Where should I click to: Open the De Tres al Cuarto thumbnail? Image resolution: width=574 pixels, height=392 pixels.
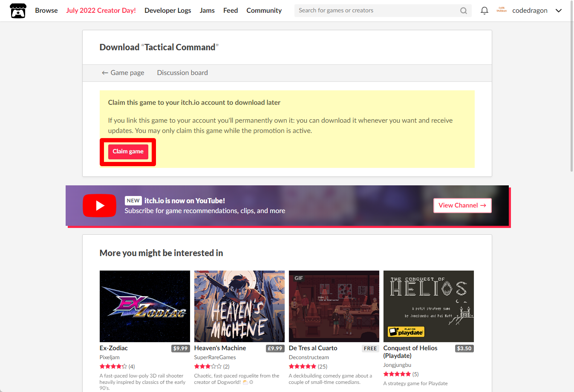pyautogui.click(x=334, y=306)
